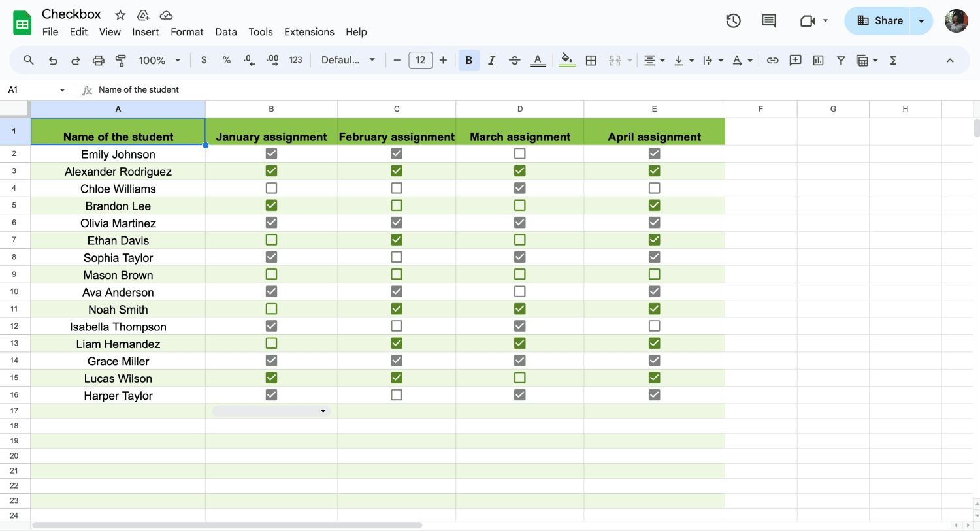
Task: Toggle italic text formatting
Action: (491, 60)
